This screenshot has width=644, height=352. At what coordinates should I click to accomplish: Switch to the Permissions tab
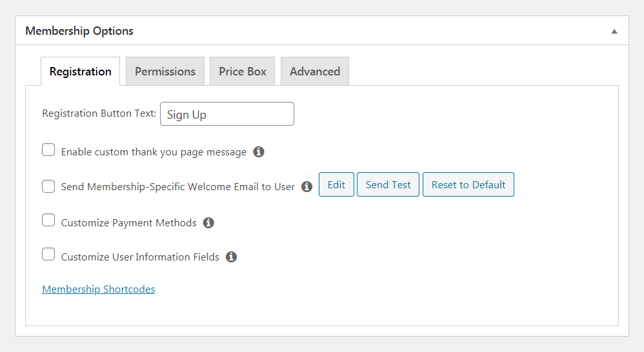click(165, 72)
